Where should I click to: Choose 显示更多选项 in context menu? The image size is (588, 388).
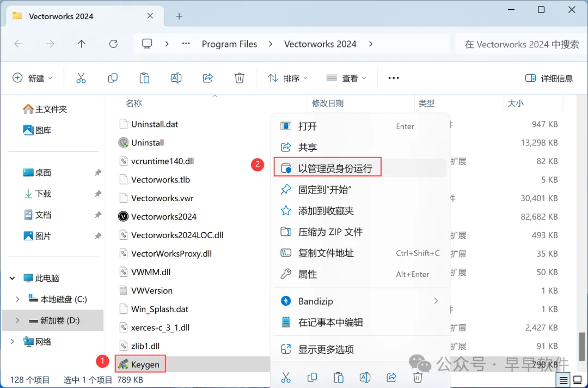(x=360, y=349)
